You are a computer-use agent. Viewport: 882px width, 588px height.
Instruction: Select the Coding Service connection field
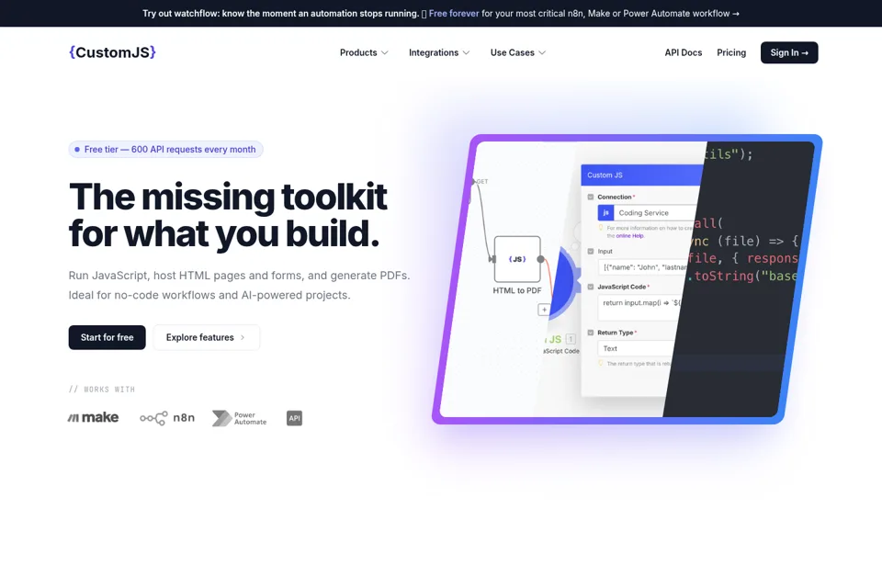(647, 213)
